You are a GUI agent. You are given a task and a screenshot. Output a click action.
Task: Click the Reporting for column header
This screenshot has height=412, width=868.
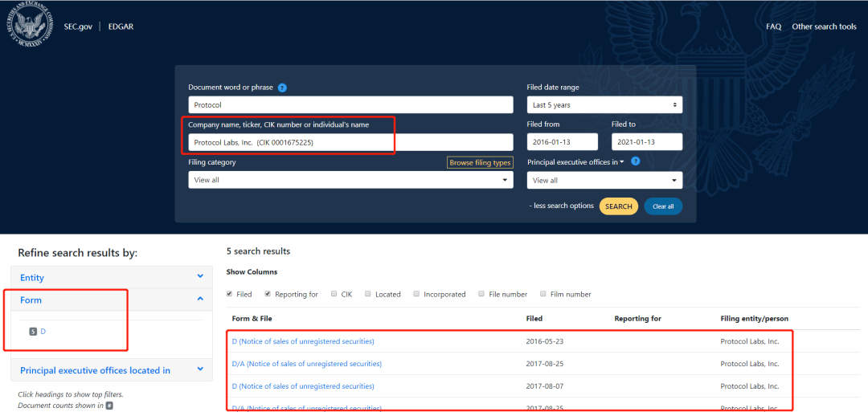(x=637, y=319)
